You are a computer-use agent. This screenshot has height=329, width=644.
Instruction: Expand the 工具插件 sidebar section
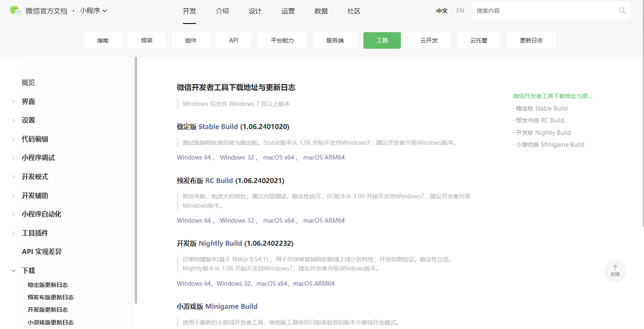pyautogui.click(x=14, y=233)
